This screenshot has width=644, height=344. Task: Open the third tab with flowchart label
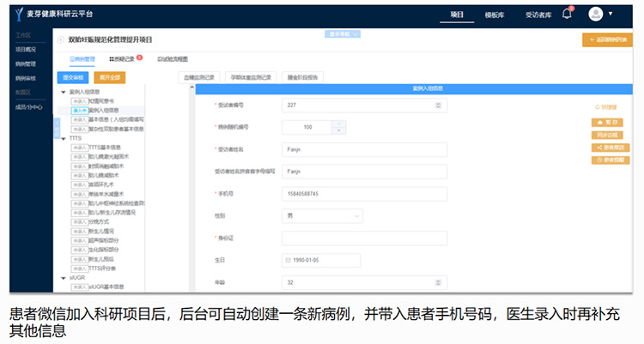172,59
